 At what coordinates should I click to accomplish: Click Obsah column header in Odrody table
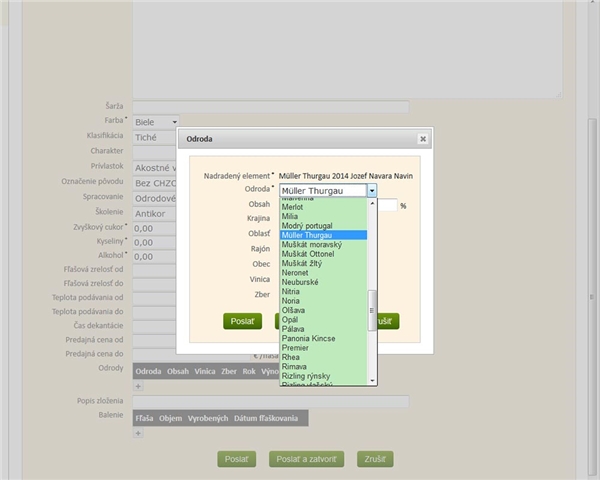click(178, 371)
